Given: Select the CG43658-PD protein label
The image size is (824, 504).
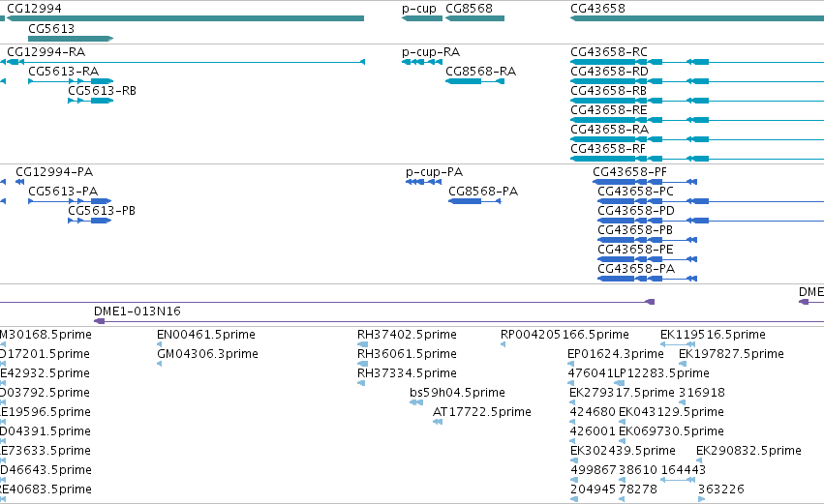Looking at the screenshot, I should pyautogui.click(x=636, y=211).
